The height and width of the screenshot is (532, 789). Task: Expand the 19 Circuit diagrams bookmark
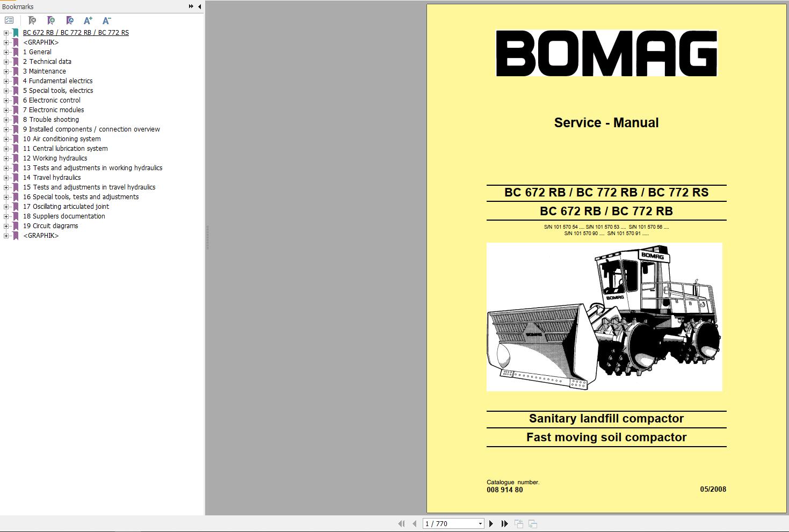(x=6, y=226)
